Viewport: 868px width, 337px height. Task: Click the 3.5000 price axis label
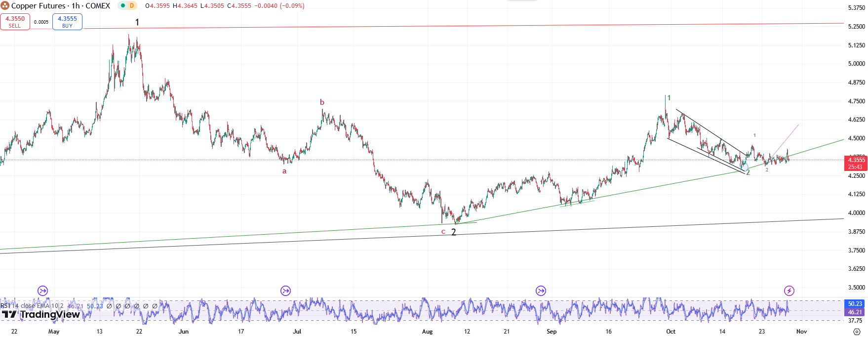pyautogui.click(x=856, y=288)
